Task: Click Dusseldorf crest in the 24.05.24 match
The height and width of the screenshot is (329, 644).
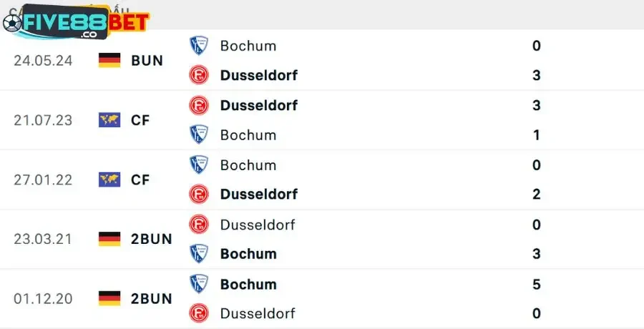Action: click(x=198, y=75)
